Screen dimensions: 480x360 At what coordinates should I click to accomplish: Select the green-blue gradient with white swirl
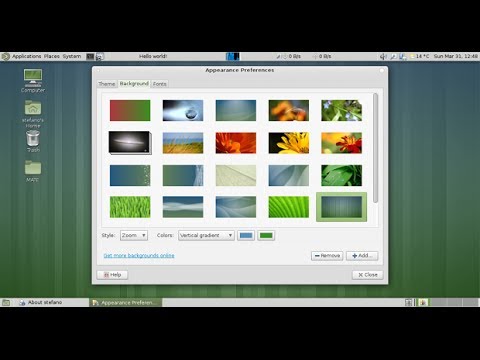coord(183,175)
